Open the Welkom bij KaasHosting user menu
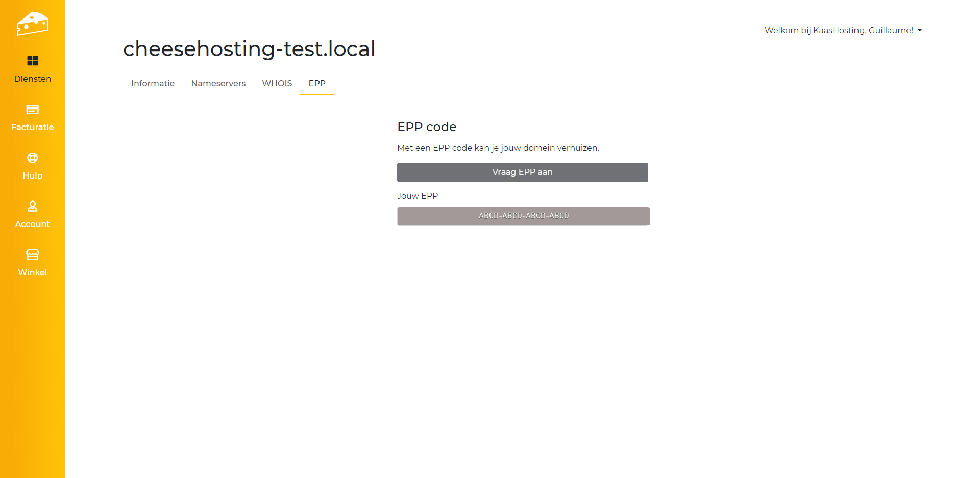 point(839,30)
